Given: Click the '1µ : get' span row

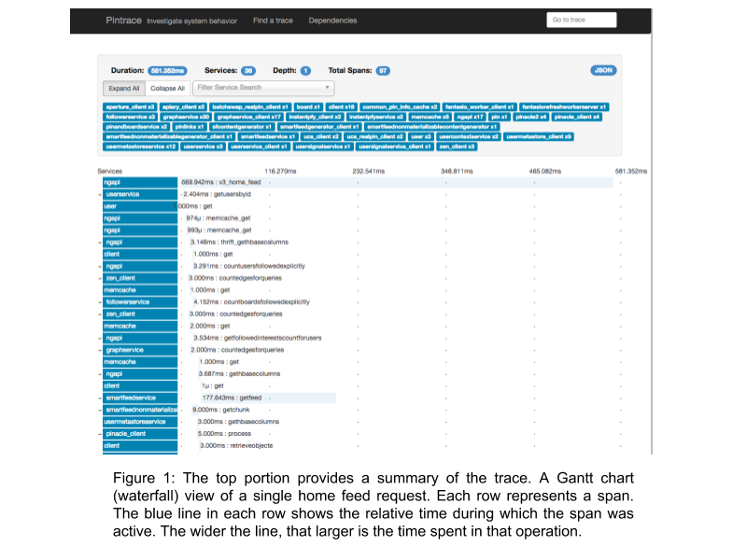Looking at the screenshot, I should (213, 386).
